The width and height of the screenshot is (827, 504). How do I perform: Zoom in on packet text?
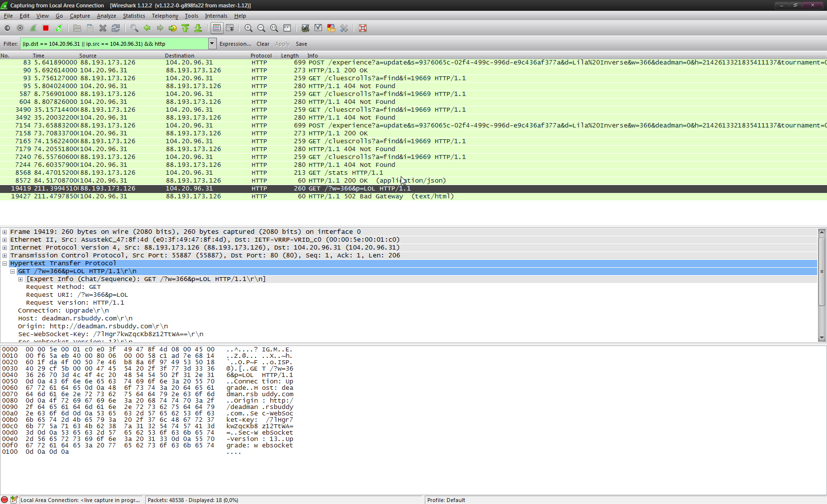(249, 29)
